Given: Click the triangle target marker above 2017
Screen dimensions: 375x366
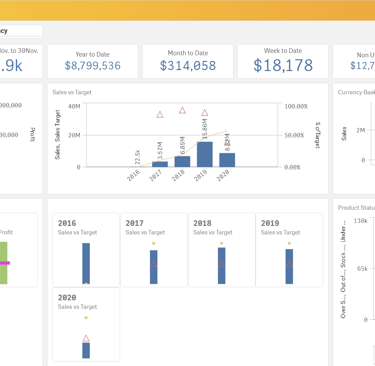Looking at the screenshot, I should coord(160,115).
